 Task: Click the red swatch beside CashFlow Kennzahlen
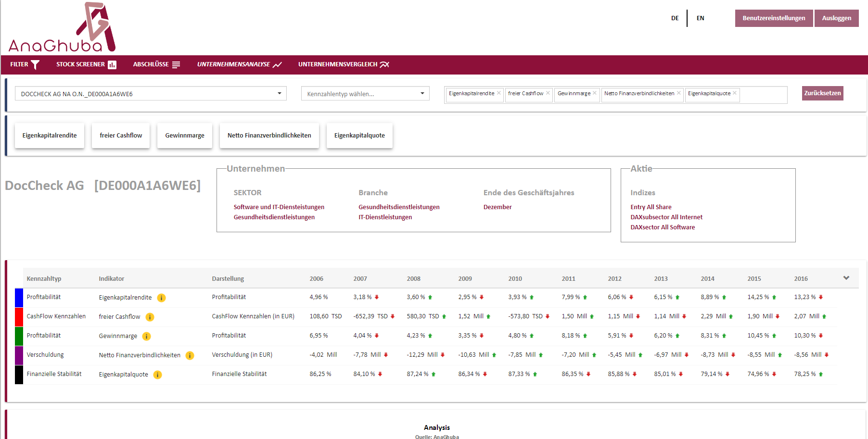tap(19, 316)
